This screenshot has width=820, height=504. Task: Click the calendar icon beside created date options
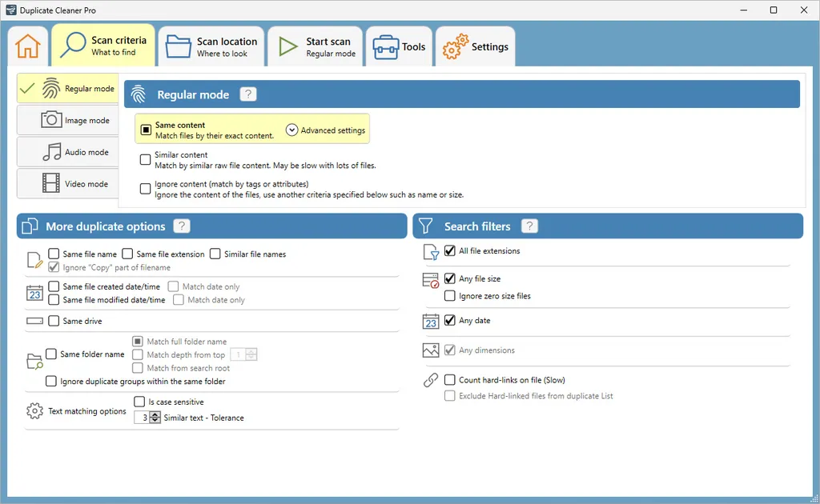click(x=34, y=293)
